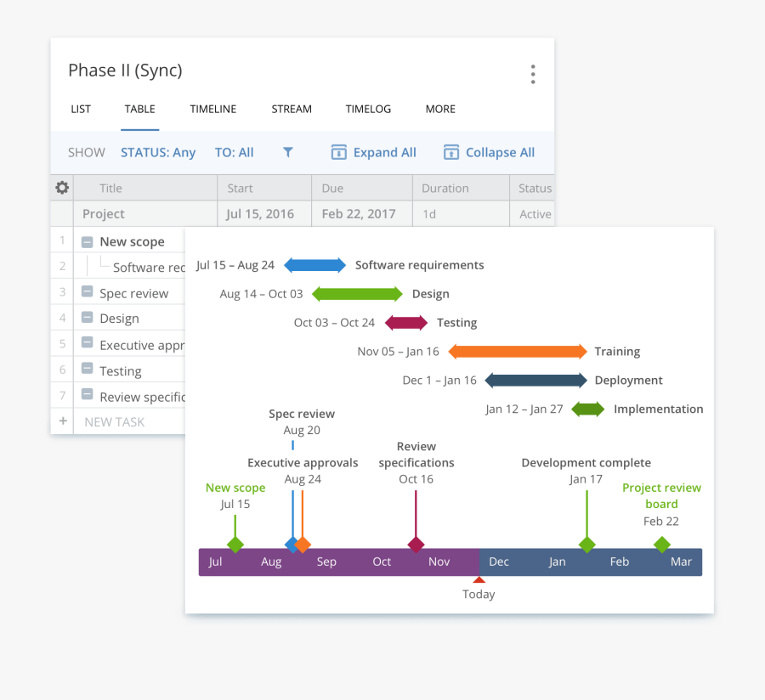
Task: Select the orange Training gantt bar
Action: 518,352
